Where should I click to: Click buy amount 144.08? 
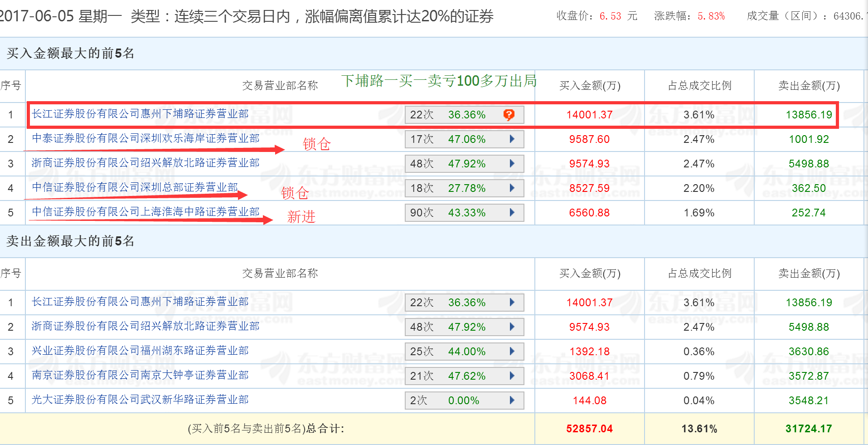(589, 401)
